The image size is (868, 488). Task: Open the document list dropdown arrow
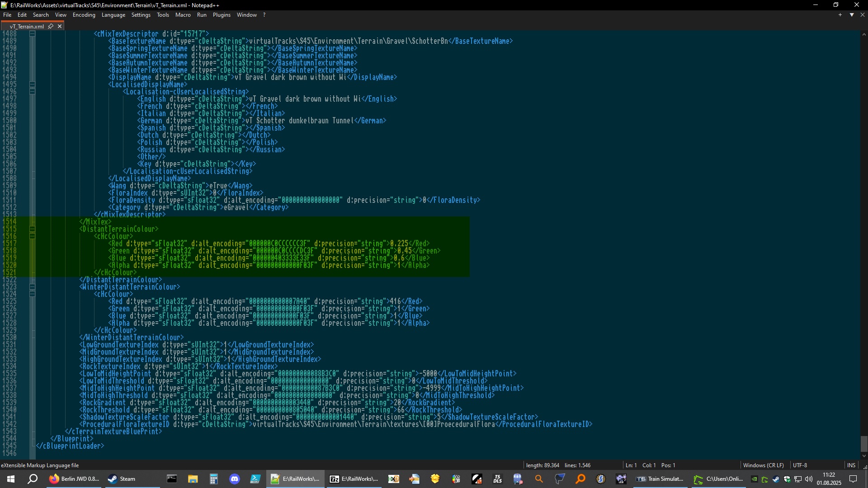[852, 15]
